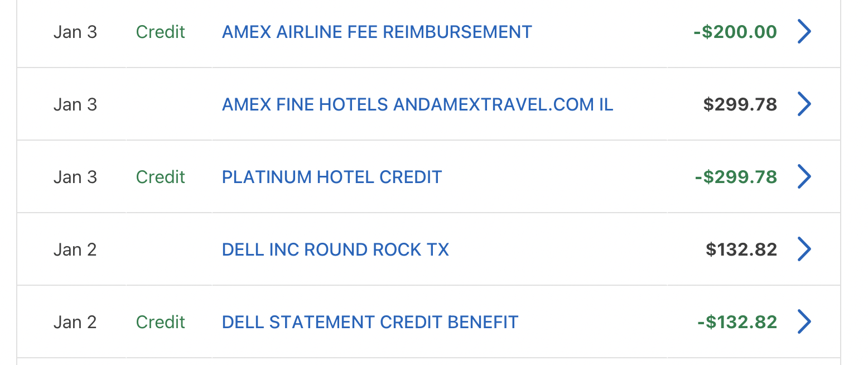The width and height of the screenshot is (868, 365).
Task: Expand Dell Inc Round Rock chevron
Action: pyautogui.click(x=804, y=249)
